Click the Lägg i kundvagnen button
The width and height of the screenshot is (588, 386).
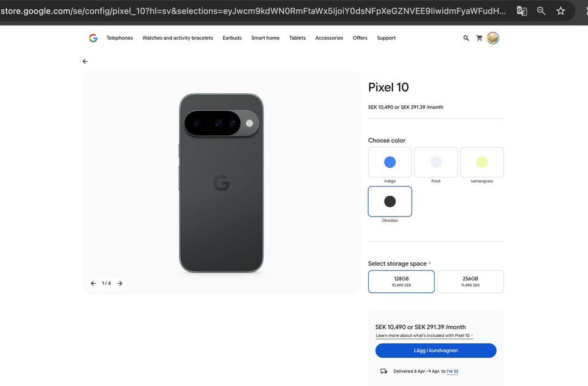[x=435, y=351]
